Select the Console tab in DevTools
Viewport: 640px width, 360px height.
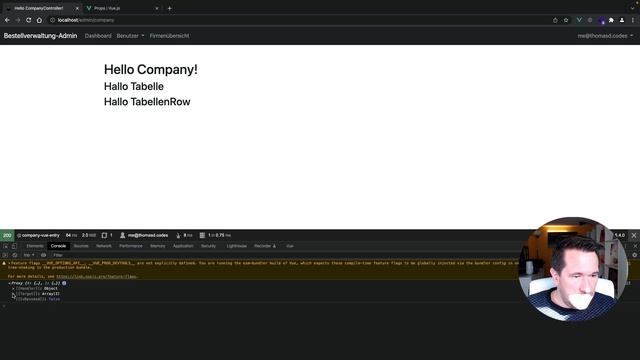[x=58, y=246]
